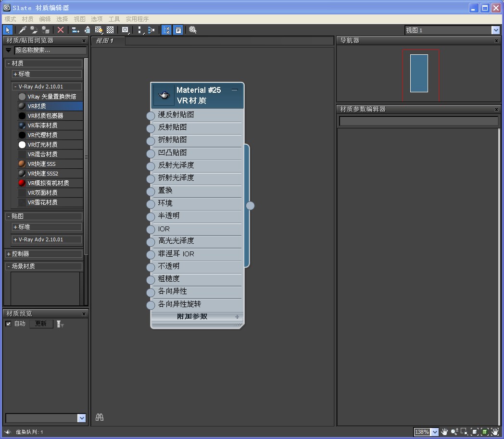
Task: Click Lay Out Children icon
Action: [151, 30]
